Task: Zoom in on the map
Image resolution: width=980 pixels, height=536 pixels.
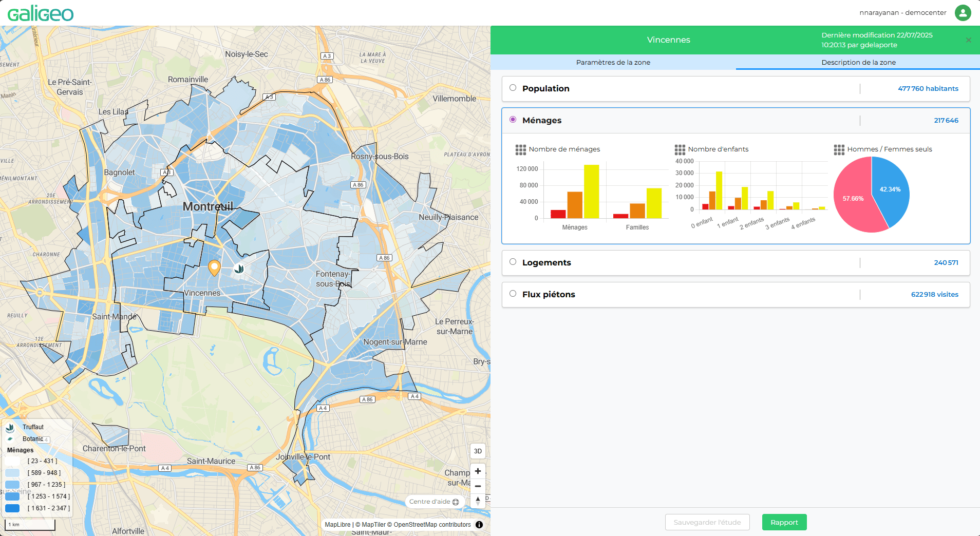Action: pyautogui.click(x=478, y=471)
